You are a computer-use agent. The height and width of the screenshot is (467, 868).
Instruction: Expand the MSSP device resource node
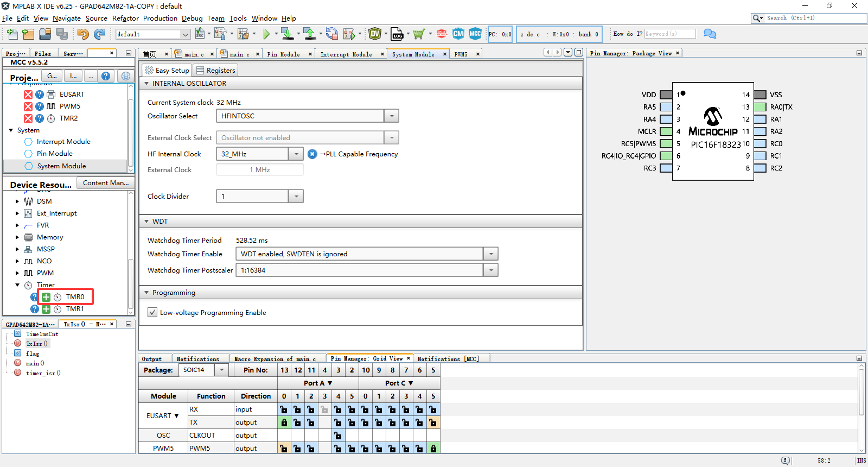[x=17, y=249]
